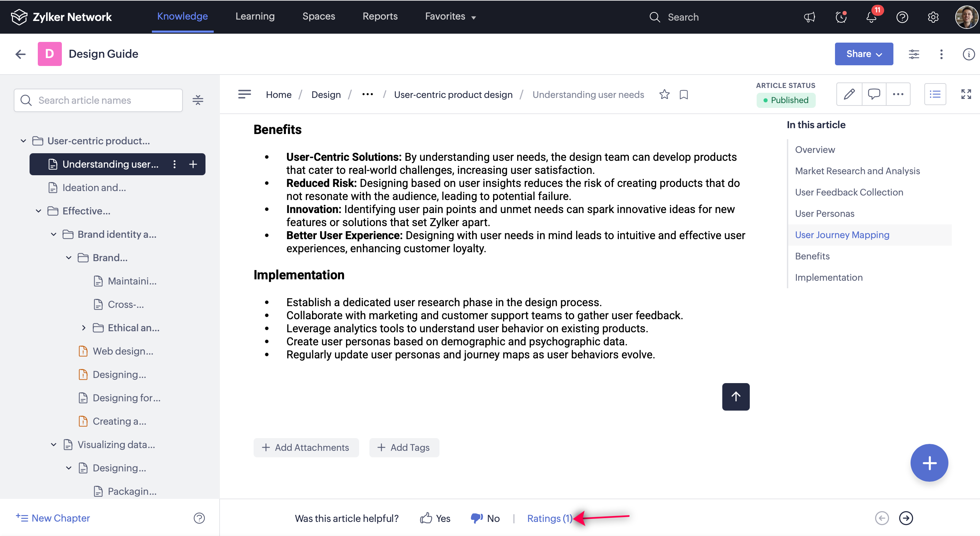Vote Yes thumbs up for article

(x=435, y=518)
